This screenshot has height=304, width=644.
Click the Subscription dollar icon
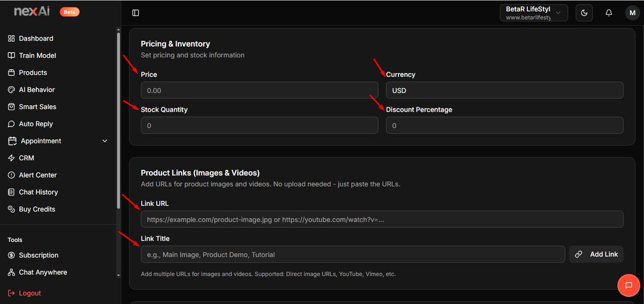[11, 255]
